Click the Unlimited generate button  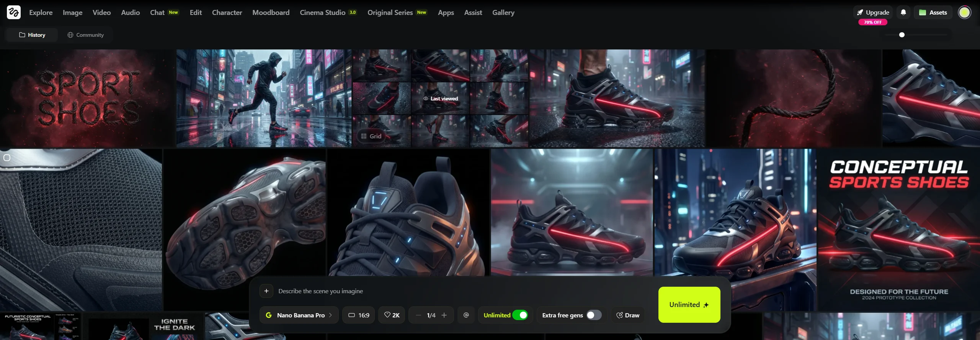[x=689, y=305]
